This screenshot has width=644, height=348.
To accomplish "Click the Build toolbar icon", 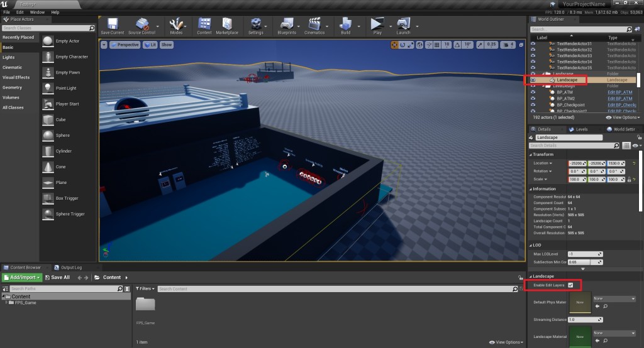I will (345, 25).
